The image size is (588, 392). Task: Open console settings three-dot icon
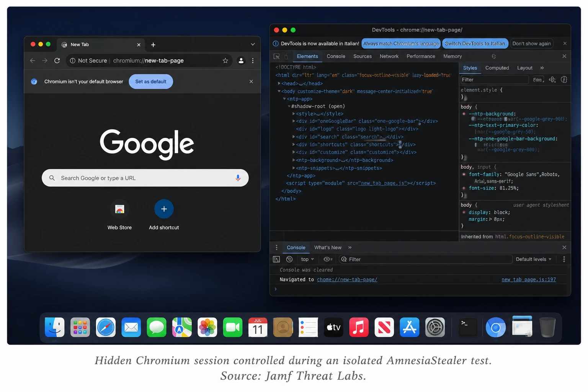(x=564, y=259)
